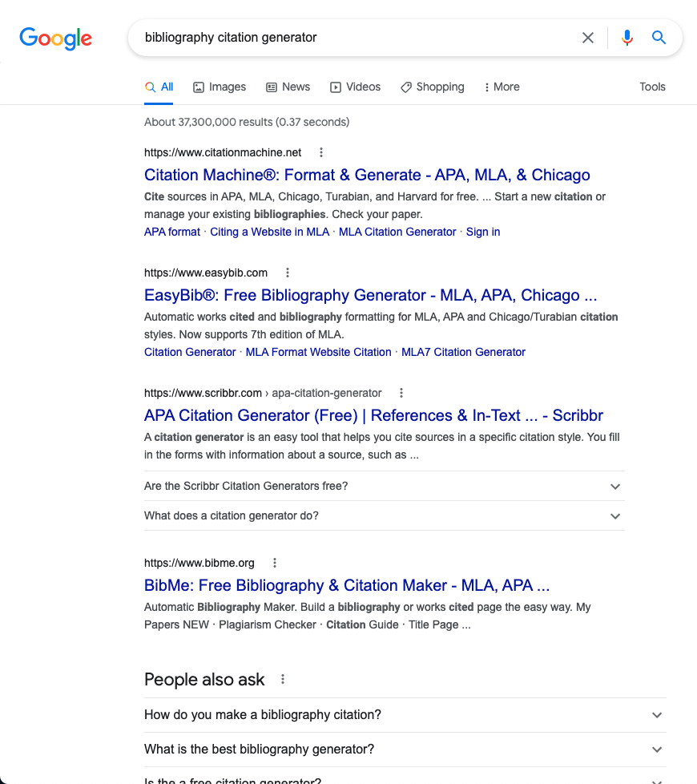Viewport: 697px width, 784px height.
Task: Click the Google logo
Action: point(55,38)
